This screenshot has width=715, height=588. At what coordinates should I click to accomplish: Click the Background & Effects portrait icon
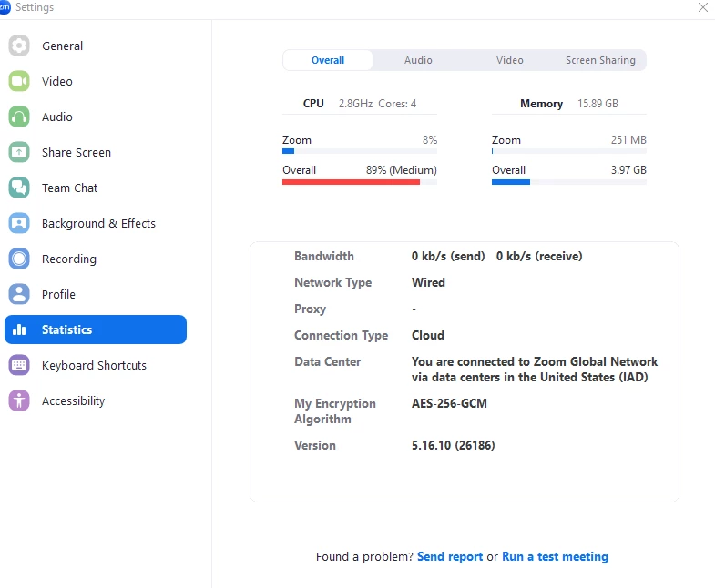[19, 223]
